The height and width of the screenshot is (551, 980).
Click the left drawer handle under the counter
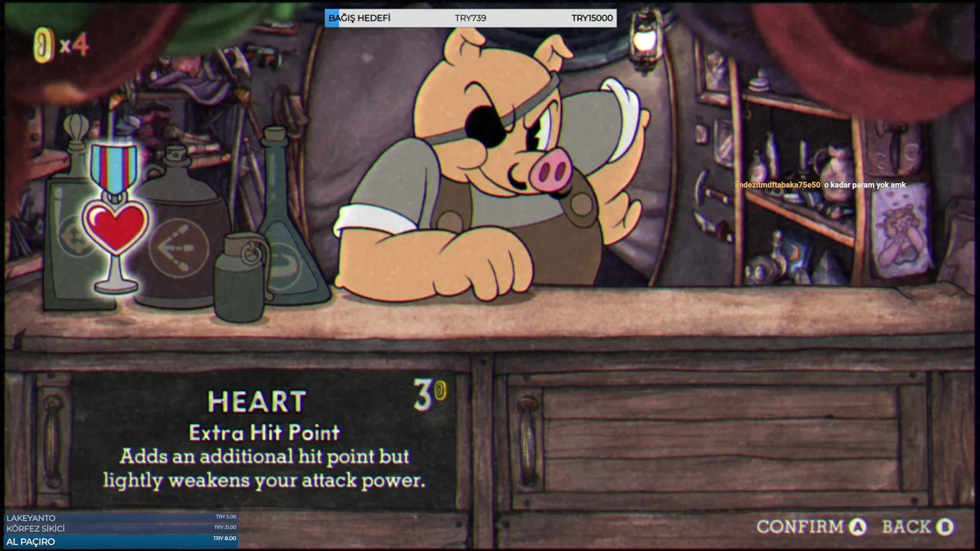click(53, 441)
